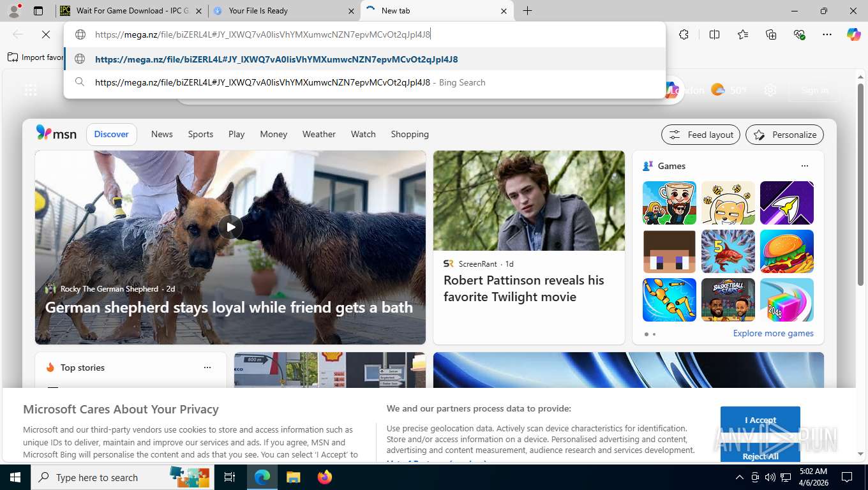868x490 pixels.
Task: Open the burger game thumbnail
Action: pos(786,251)
